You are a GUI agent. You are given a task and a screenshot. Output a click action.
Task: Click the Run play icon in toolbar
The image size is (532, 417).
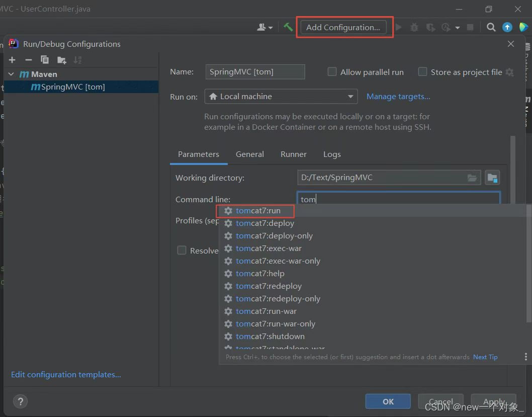[x=399, y=27]
